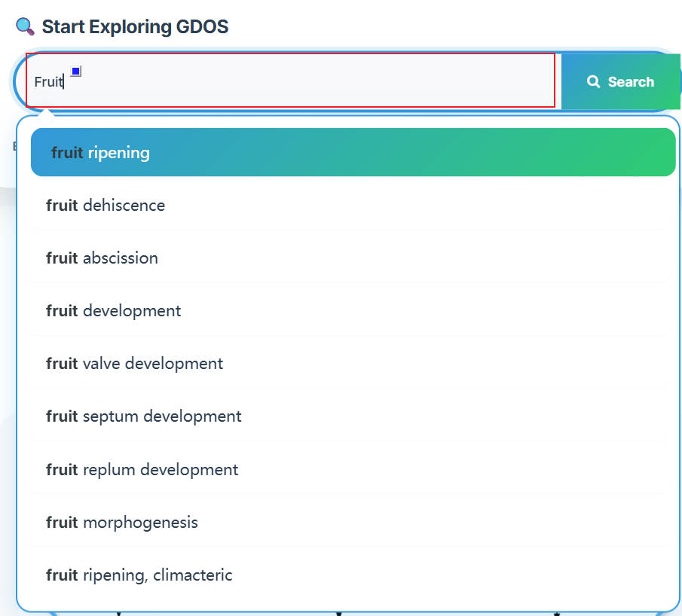Image resolution: width=682 pixels, height=616 pixels.
Task: Select 'fruit development' in dropdown list
Action: click(353, 311)
